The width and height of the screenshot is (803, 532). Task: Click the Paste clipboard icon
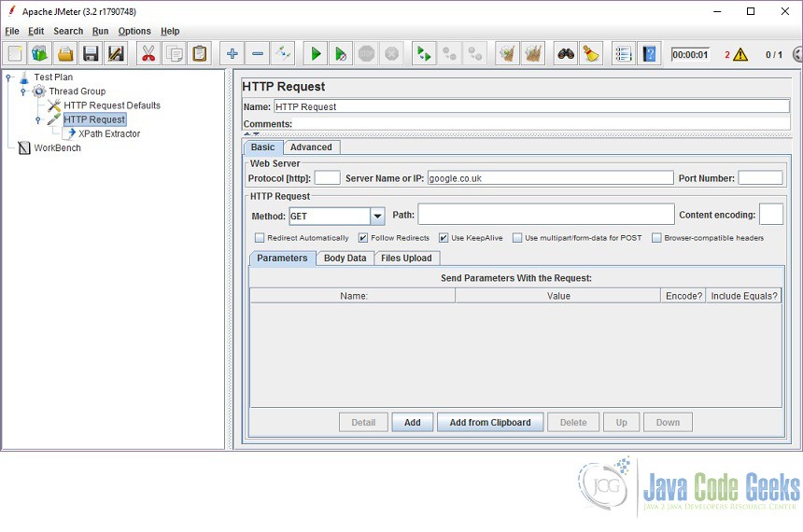pyautogui.click(x=200, y=53)
